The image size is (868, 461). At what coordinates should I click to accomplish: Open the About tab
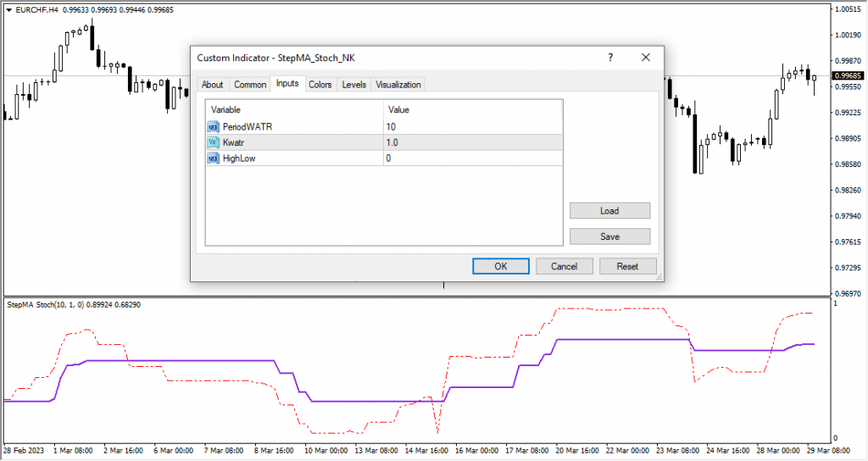pyautogui.click(x=212, y=85)
